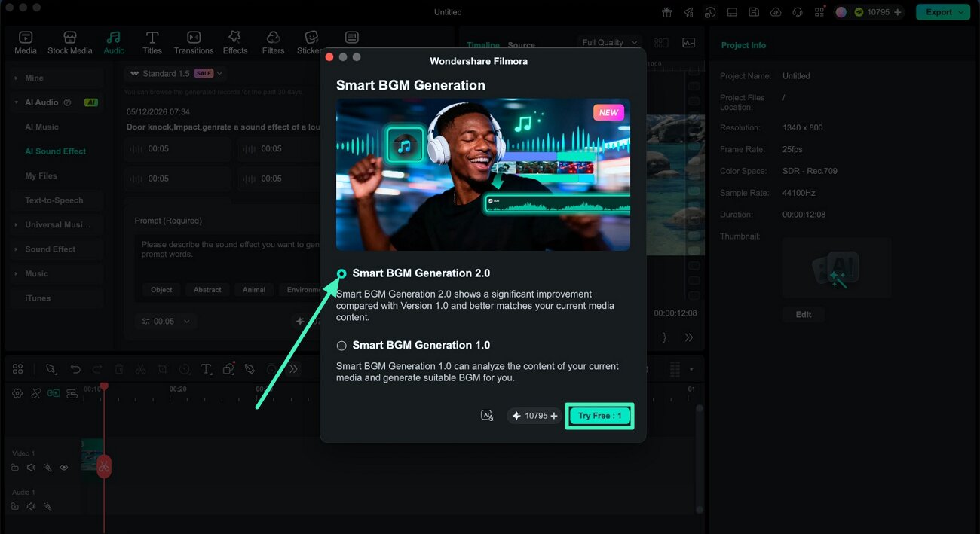Click the layout screen icon in title bar

(732, 12)
